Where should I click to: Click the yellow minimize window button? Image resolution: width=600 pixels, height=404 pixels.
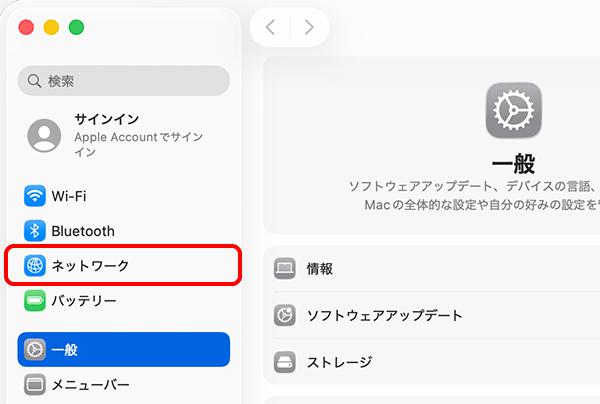click(50, 27)
